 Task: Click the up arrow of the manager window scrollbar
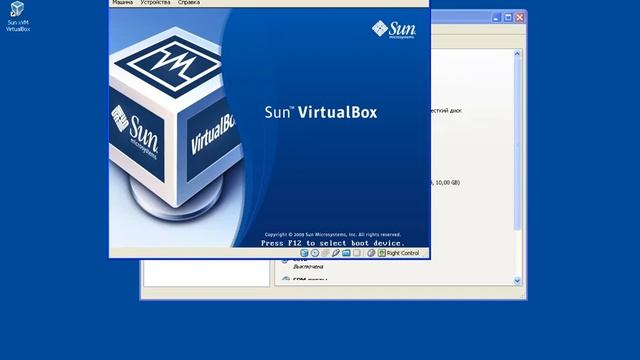(x=517, y=53)
